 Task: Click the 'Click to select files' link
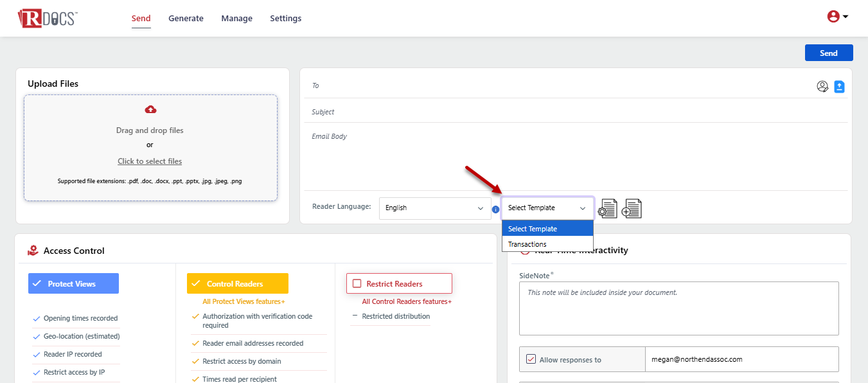(x=150, y=161)
